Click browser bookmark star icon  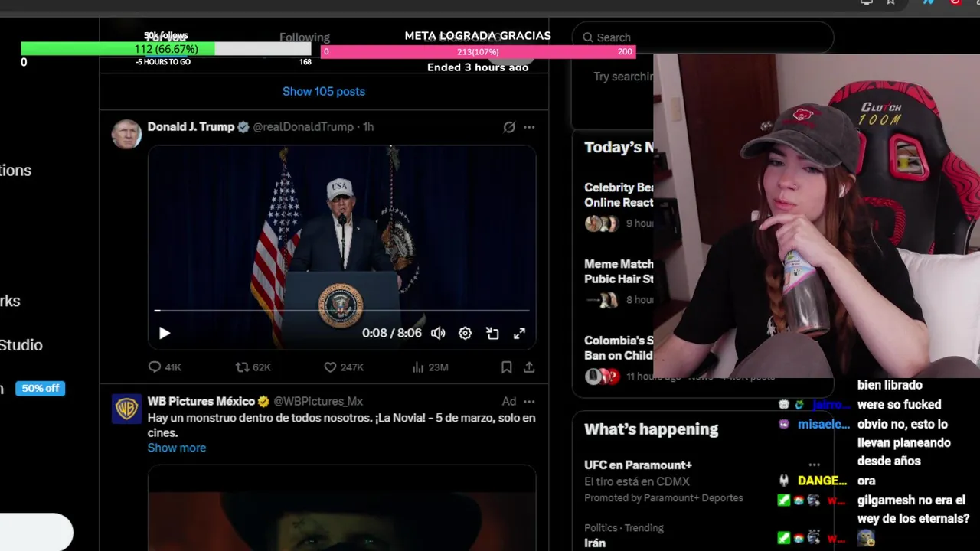pyautogui.click(x=890, y=2)
